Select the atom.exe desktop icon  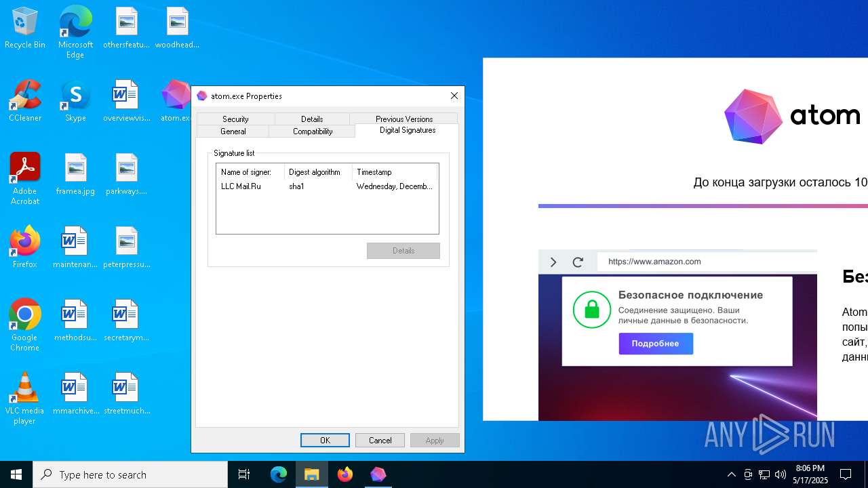(176, 102)
